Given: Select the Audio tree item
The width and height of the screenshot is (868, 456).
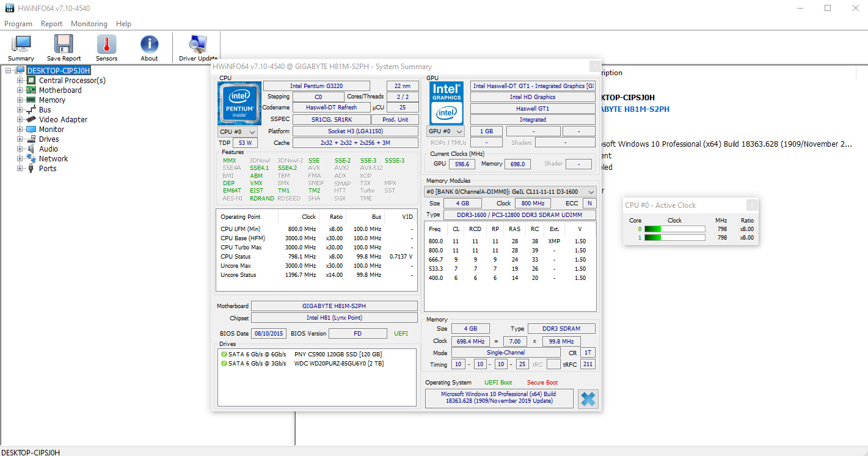Looking at the screenshot, I should (49, 149).
